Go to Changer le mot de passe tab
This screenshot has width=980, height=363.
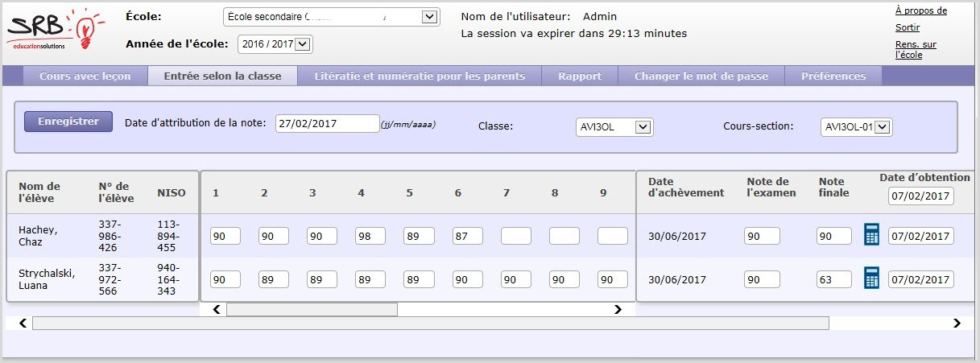coord(701,76)
